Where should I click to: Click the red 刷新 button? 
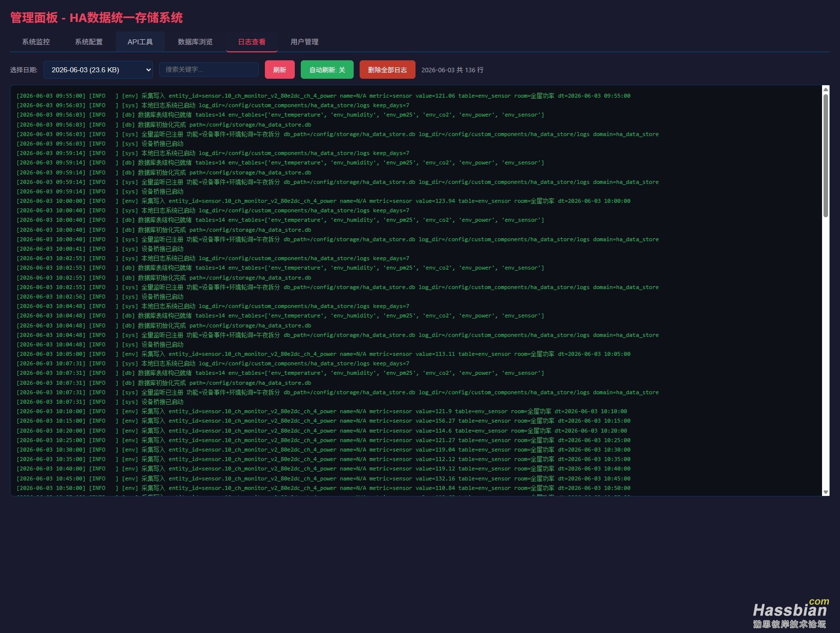[280, 70]
